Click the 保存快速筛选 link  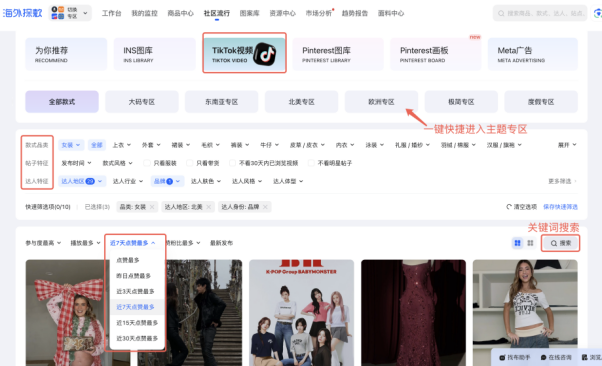(560, 207)
